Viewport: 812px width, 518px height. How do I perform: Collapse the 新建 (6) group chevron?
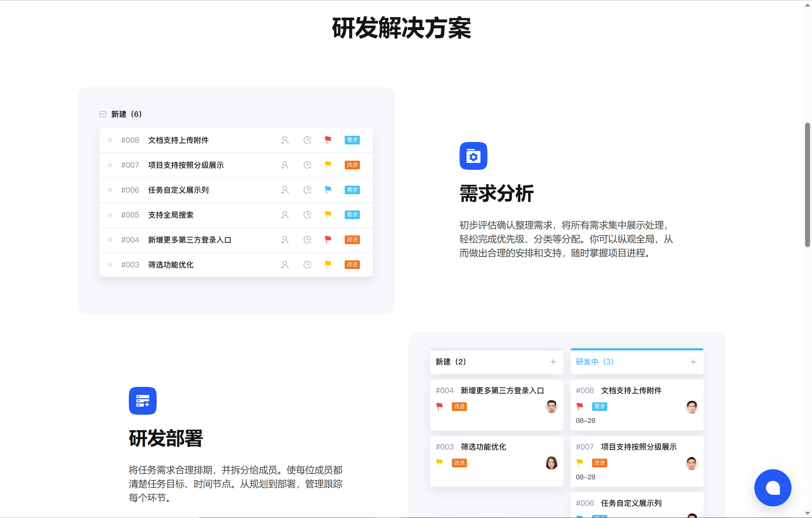click(103, 114)
